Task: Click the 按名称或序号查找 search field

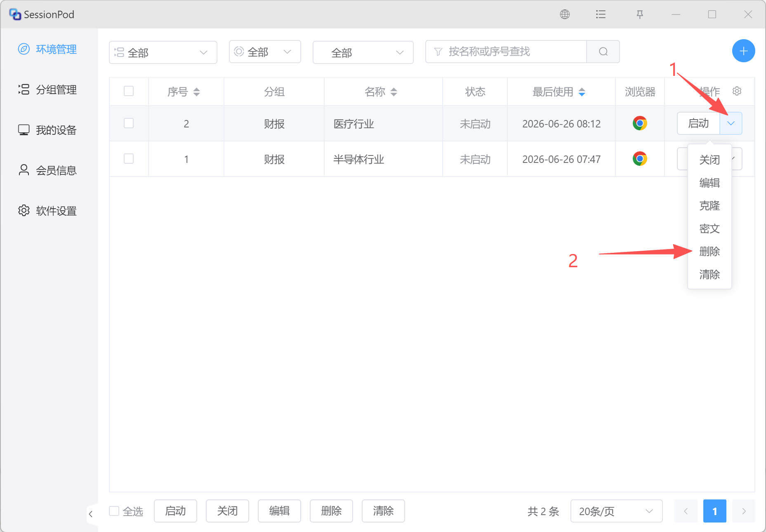Action: (x=506, y=52)
